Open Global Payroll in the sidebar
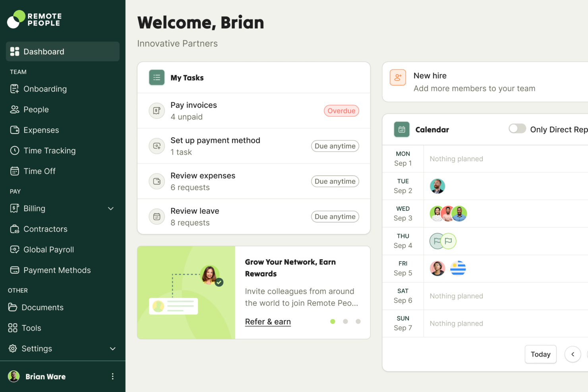588x392 pixels. click(48, 249)
